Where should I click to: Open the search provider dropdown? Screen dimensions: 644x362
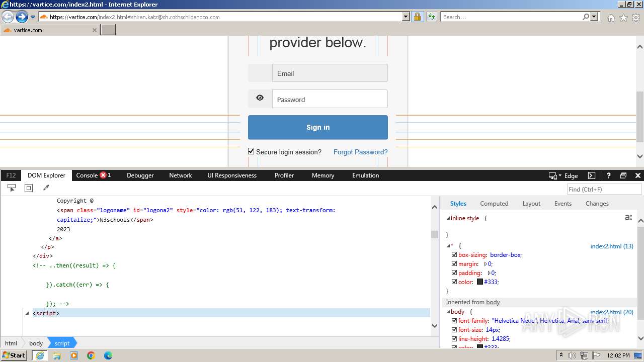(594, 17)
